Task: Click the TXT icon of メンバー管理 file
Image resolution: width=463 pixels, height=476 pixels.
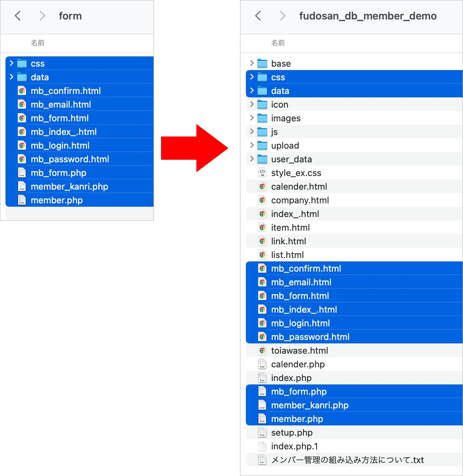Action: pos(262,460)
